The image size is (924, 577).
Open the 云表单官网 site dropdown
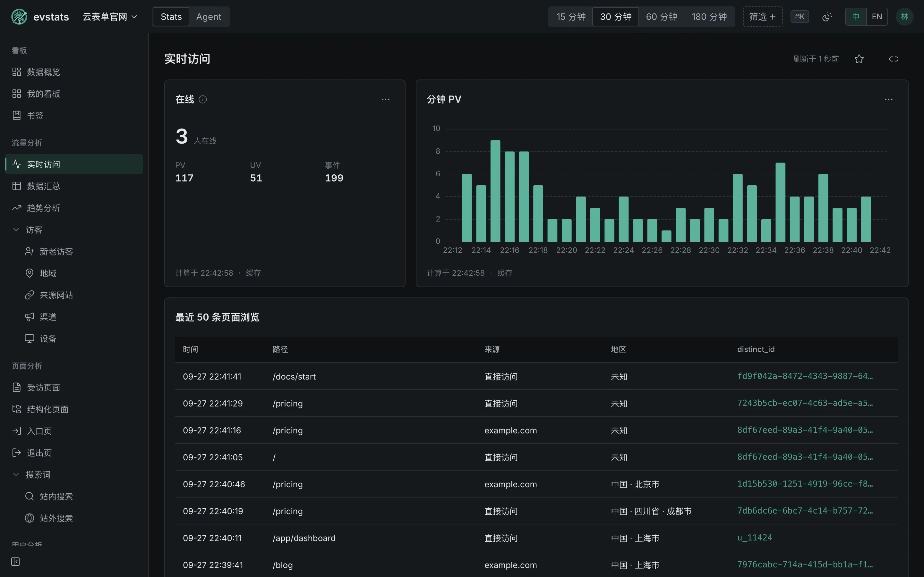click(x=110, y=17)
